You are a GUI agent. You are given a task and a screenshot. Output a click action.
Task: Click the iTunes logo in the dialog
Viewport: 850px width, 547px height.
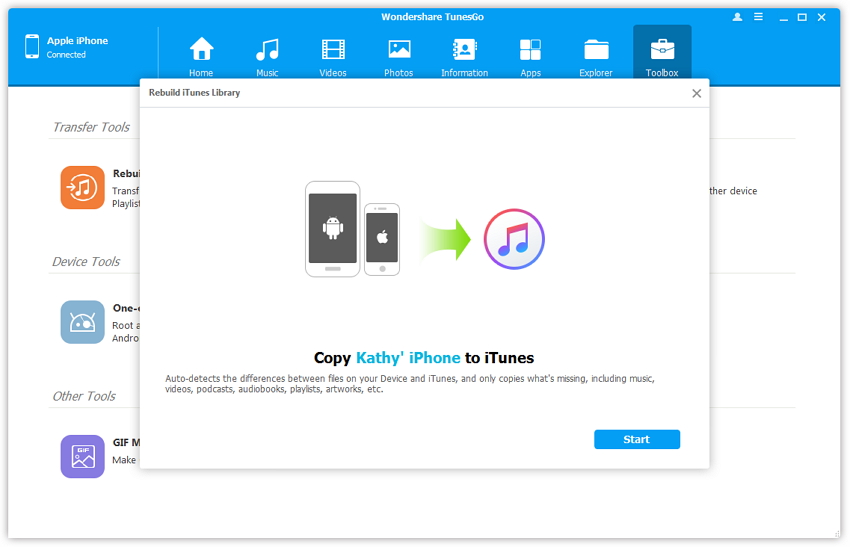[514, 239]
